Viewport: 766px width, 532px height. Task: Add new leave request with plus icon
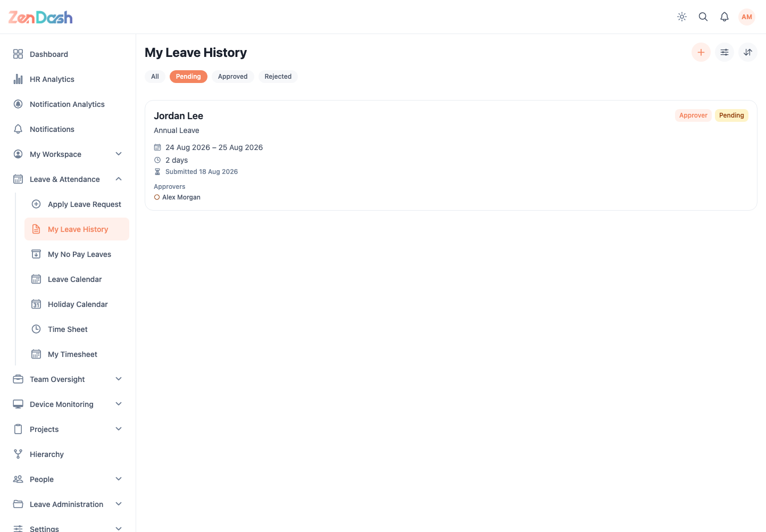tap(701, 52)
